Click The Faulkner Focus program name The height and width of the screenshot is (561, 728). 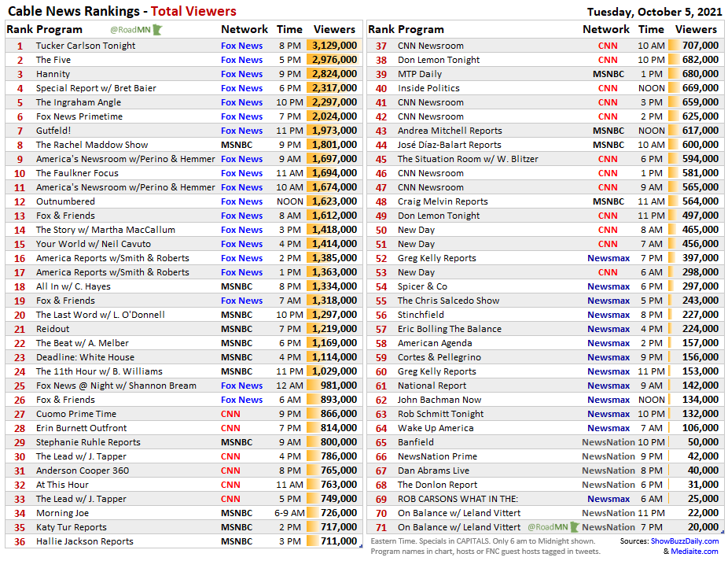coord(77,173)
